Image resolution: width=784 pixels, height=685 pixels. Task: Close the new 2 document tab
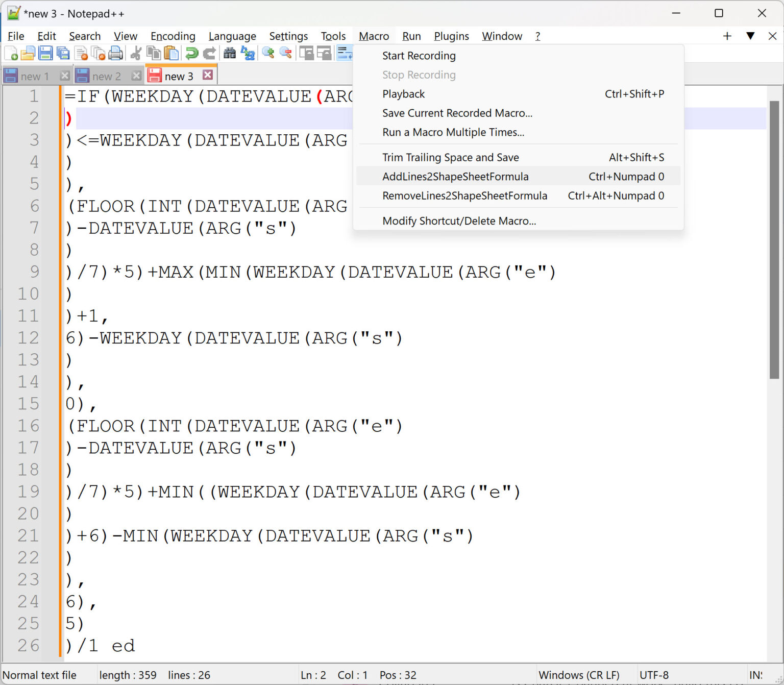[136, 75]
